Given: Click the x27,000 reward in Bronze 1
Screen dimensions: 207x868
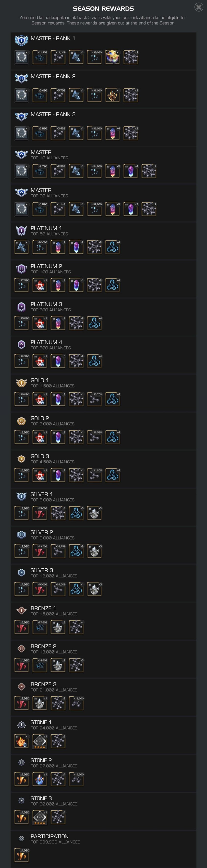Looking at the screenshot, I should pyautogui.click(x=40, y=627).
